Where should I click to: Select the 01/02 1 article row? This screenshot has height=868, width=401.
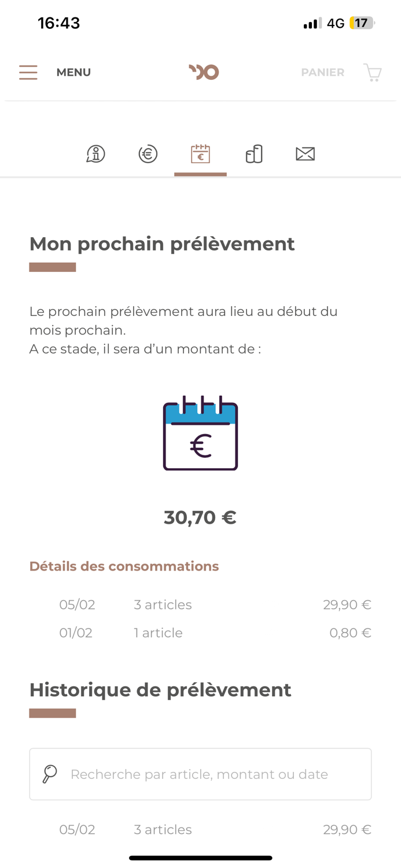200,632
